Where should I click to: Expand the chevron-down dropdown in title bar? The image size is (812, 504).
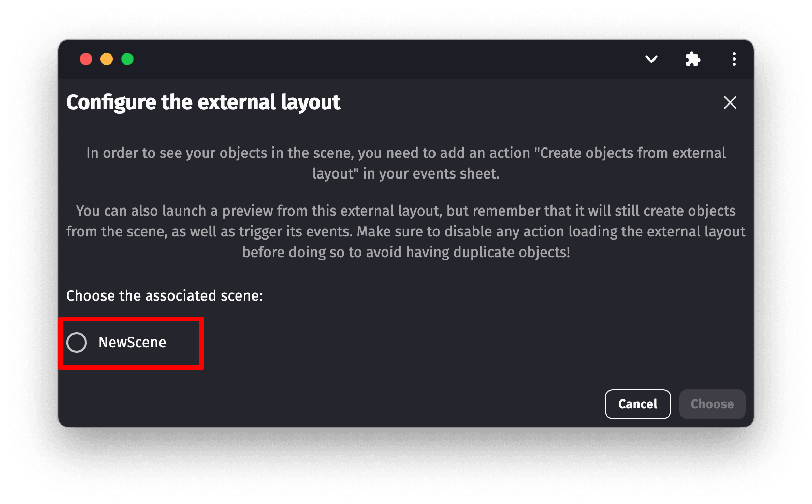coord(651,59)
